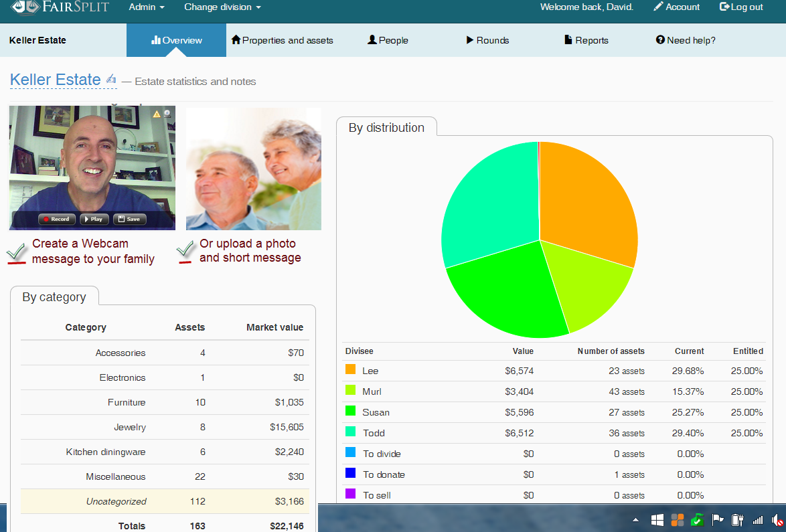Click the checkmark icon beside Create a Webcam message
The image size is (786, 532).
[x=17, y=253]
